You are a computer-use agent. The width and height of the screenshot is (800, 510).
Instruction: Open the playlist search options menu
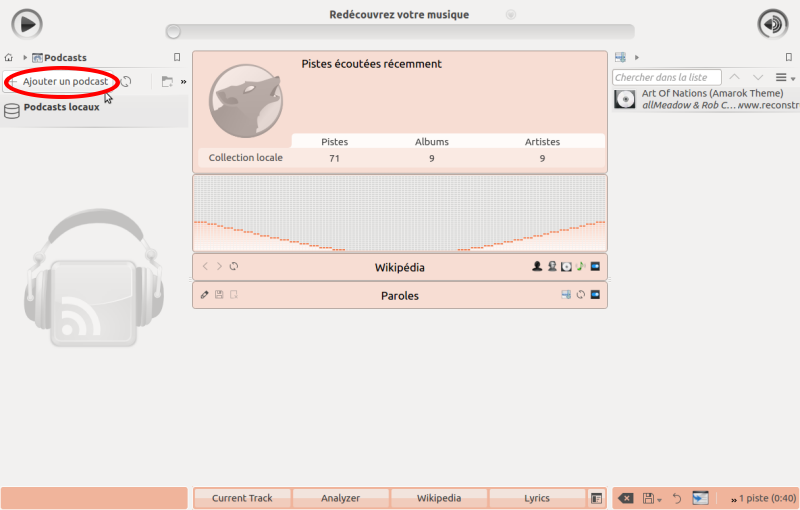[785, 78]
